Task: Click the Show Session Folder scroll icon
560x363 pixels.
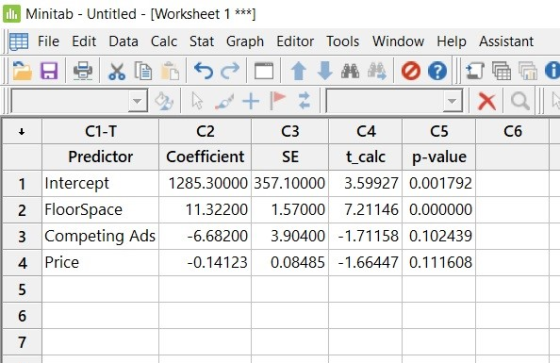Action: click(475, 71)
